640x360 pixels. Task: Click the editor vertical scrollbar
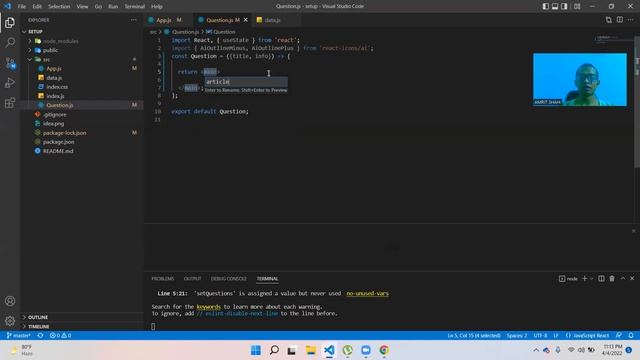[637, 102]
